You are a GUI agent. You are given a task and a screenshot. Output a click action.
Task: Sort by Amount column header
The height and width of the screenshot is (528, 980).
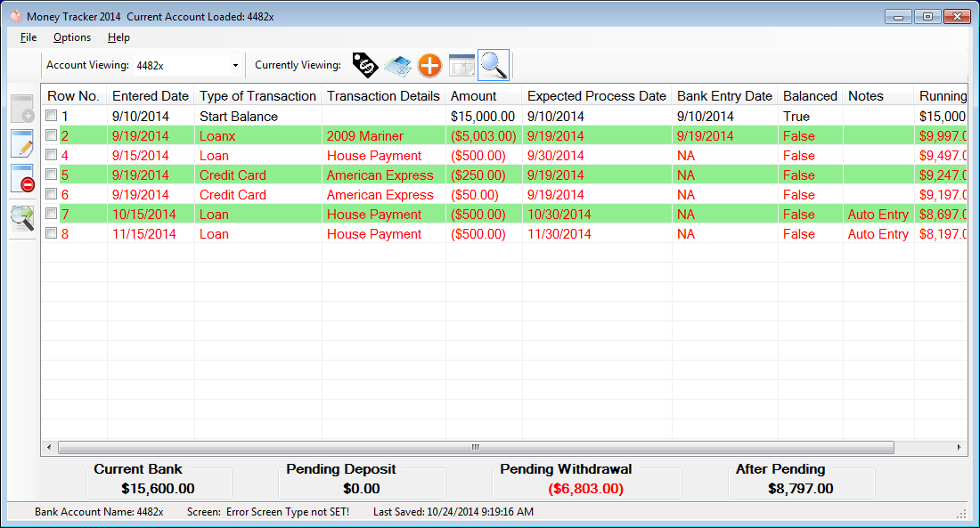(484, 95)
